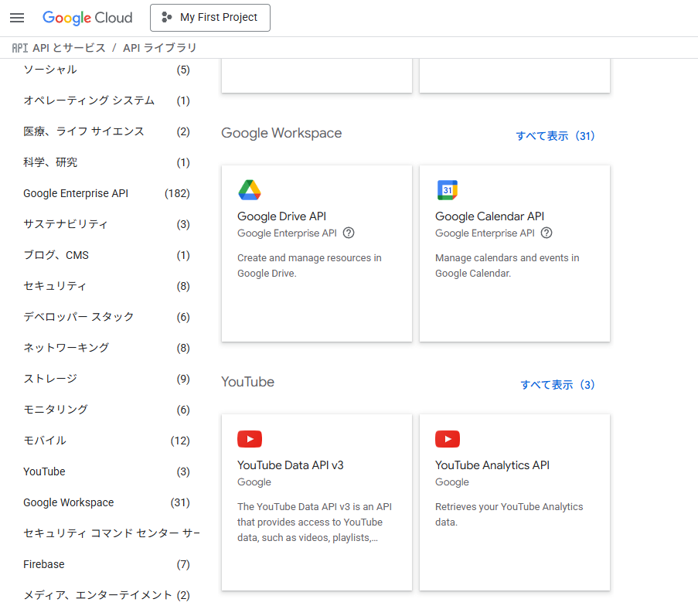The image size is (698, 616).
Task: Click the project selector hexagon dots icon
Action: point(166,17)
